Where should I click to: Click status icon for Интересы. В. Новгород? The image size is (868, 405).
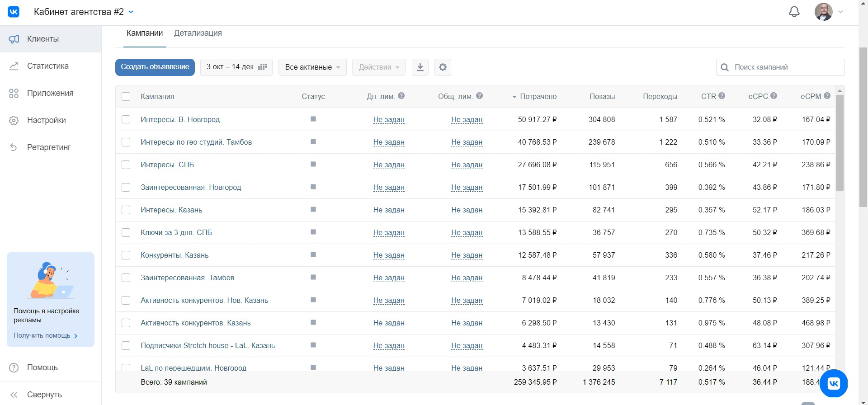[313, 119]
